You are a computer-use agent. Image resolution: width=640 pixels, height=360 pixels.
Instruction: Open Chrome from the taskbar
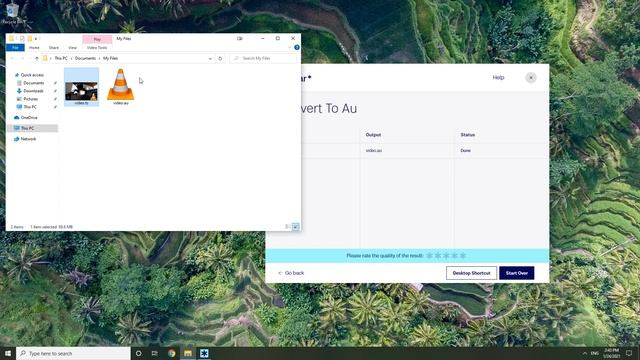tap(171, 353)
